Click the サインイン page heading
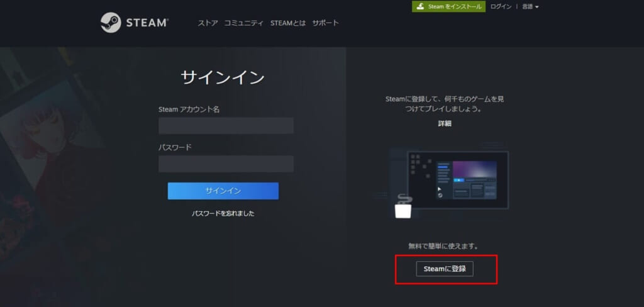644x307 pixels. click(223, 77)
